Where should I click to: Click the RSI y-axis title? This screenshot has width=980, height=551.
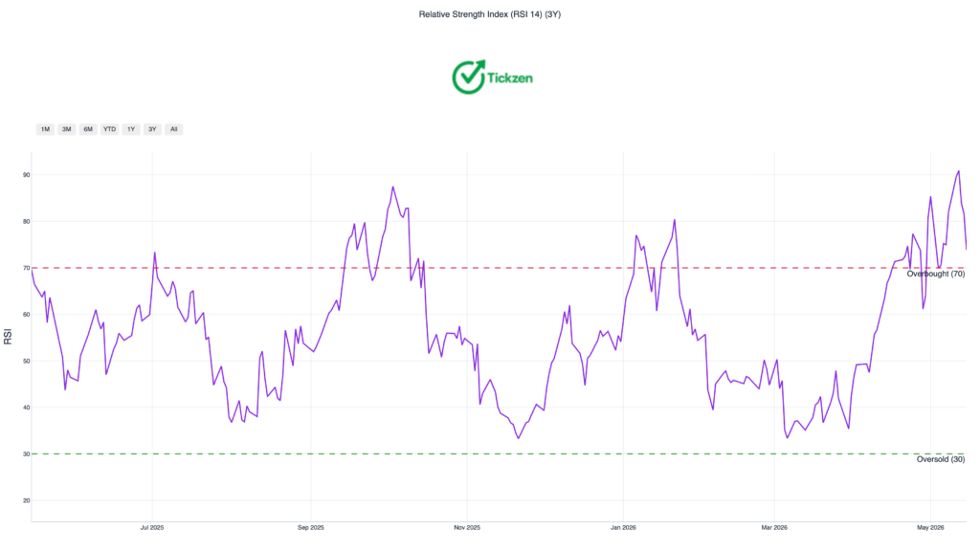tap(8, 337)
